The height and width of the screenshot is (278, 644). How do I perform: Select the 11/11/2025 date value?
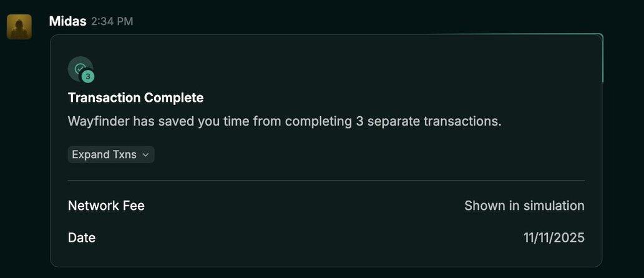click(554, 237)
